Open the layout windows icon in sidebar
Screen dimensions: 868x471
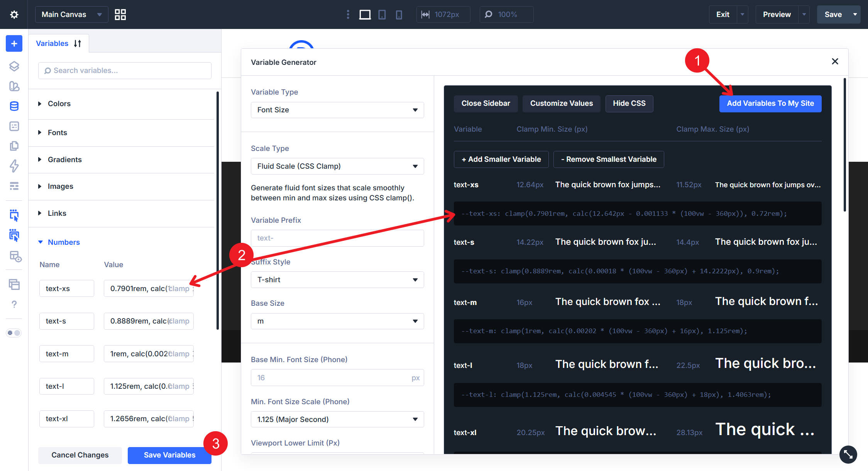tap(14, 285)
